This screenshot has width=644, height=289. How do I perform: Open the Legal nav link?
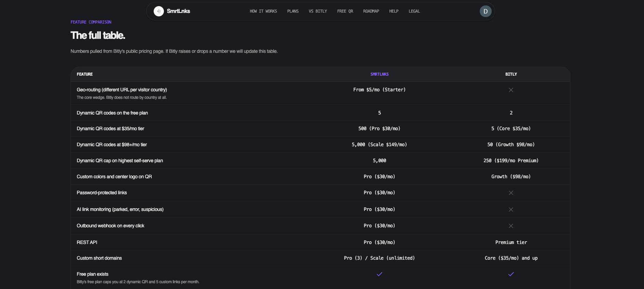click(414, 11)
